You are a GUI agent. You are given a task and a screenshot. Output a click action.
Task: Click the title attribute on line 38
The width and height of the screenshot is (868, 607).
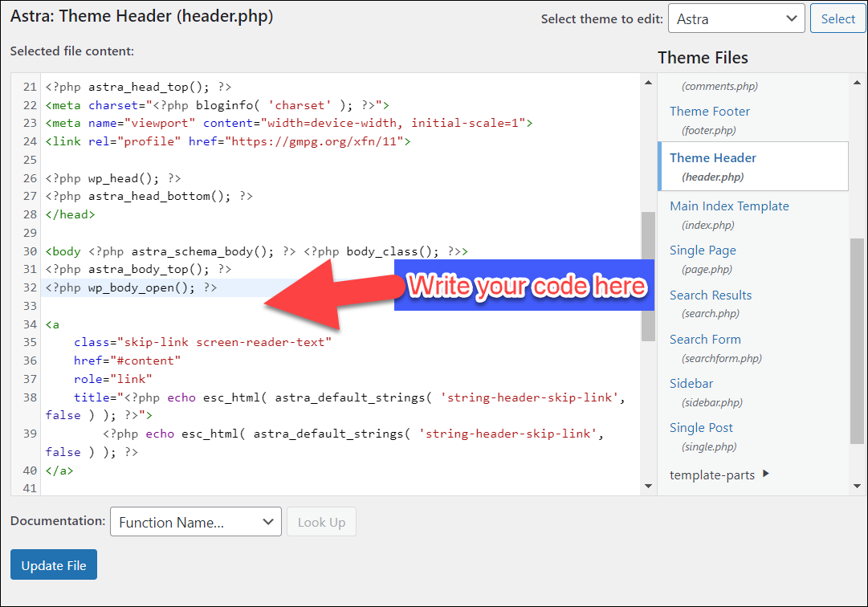click(349, 397)
